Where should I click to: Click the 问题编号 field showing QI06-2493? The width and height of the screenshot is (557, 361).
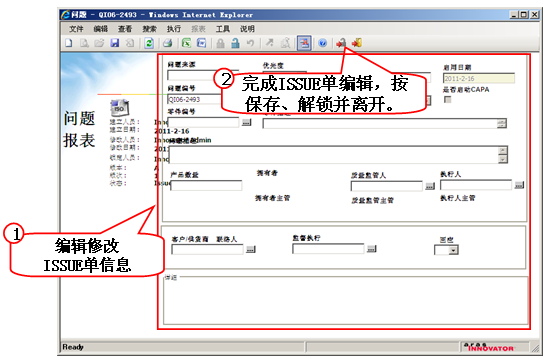194,99
